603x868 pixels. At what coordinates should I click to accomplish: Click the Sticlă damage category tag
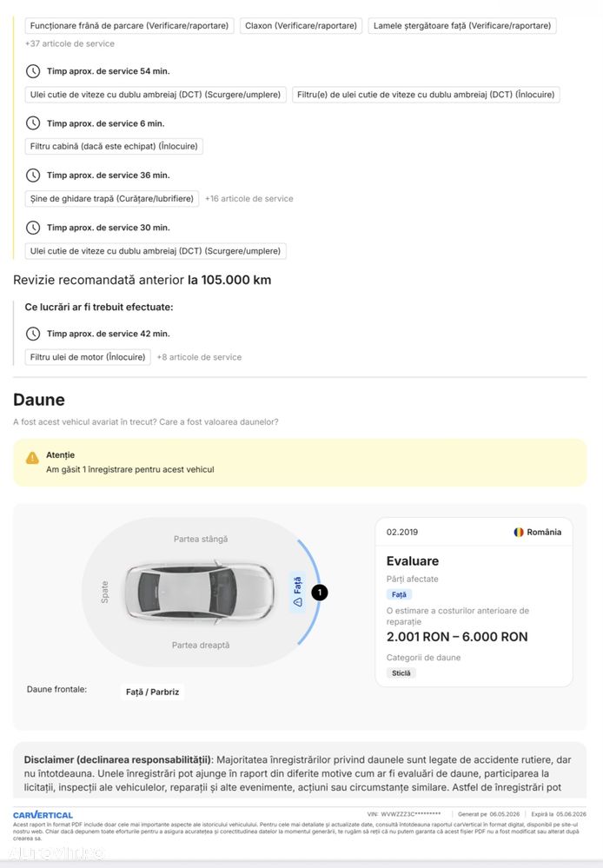(x=401, y=673)
